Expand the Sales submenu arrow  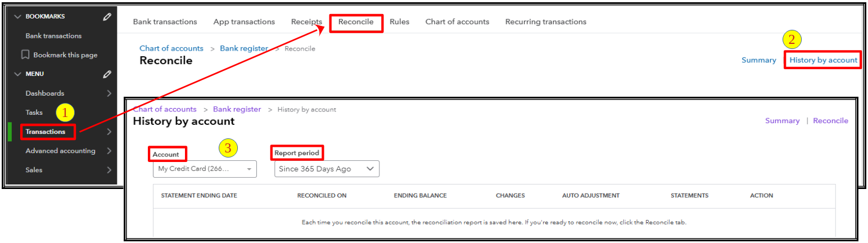(109, 170)
